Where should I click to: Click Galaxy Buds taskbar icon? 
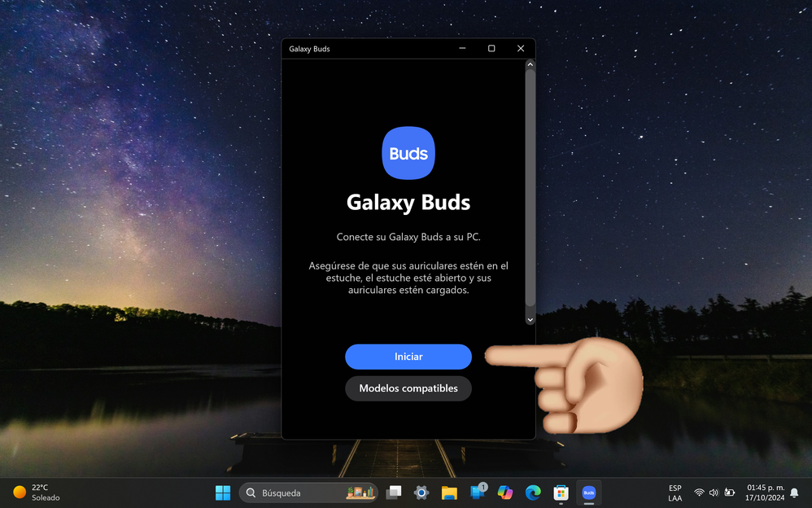589,493
